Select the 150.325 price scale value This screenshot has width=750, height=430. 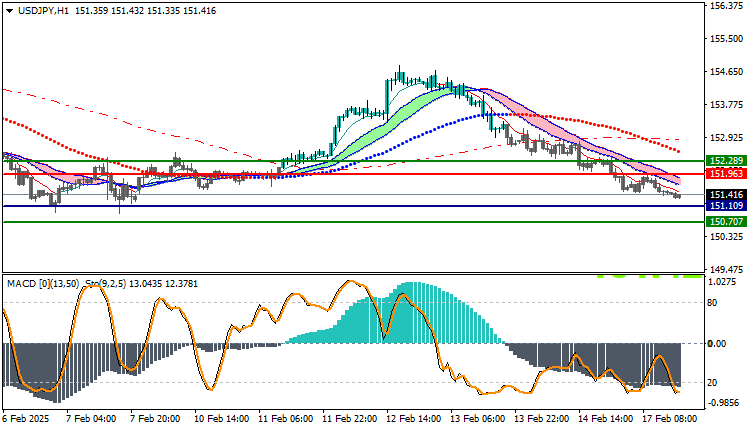pyautogui.click(x=727, y=237)
